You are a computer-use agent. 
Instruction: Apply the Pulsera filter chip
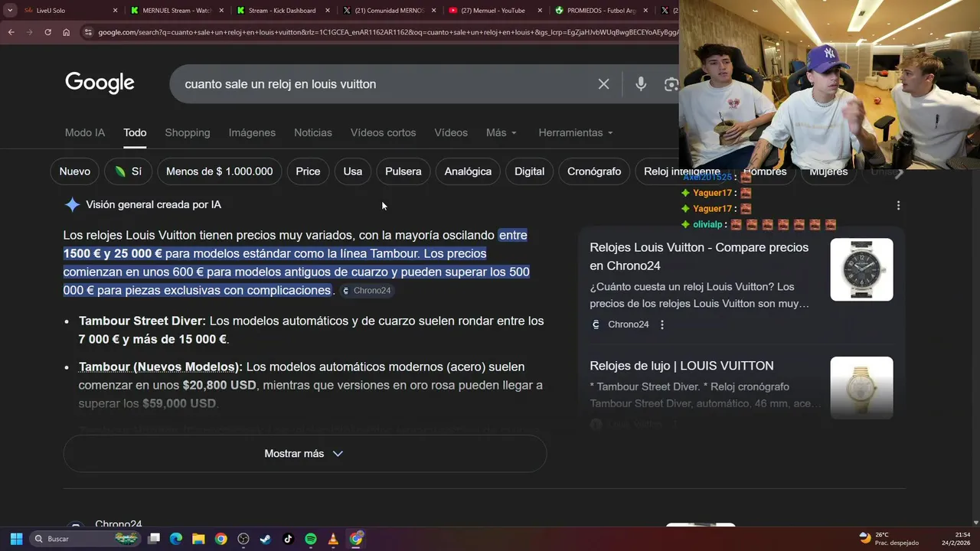403,171
